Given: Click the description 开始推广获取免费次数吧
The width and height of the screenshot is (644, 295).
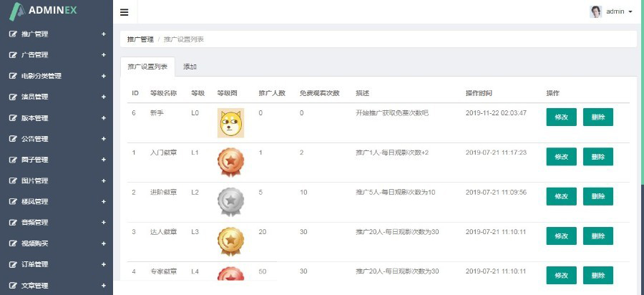Looking at the screenshot, I should click(392, 113).
